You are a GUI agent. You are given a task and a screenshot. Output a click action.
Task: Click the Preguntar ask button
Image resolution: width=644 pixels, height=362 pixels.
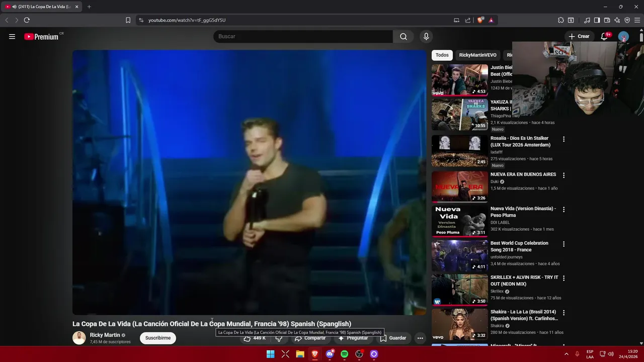[x=353, y=338]
